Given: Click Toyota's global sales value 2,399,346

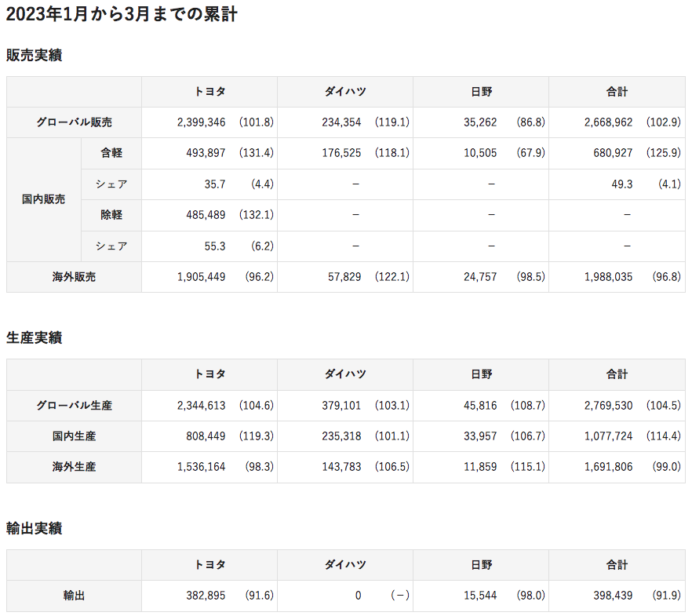Looking at the screenshot, I should click(202, 122).
